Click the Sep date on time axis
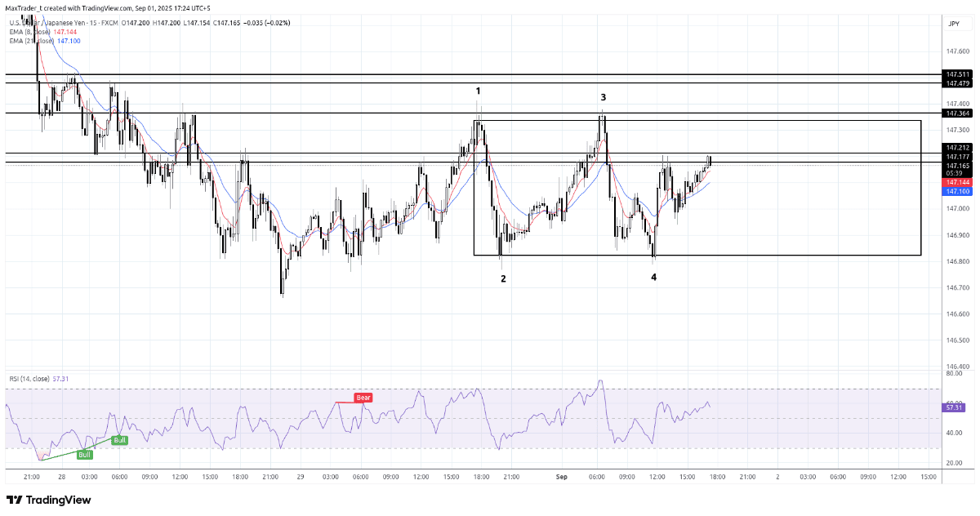 coord(562,475)
